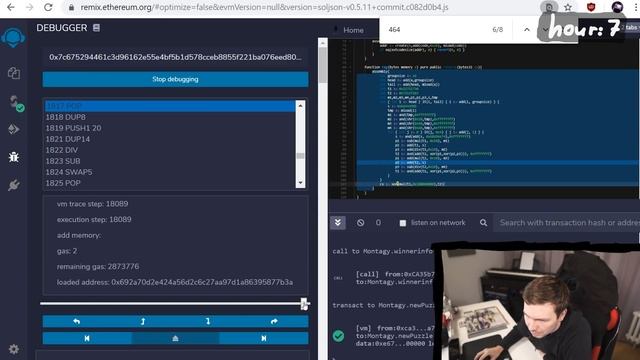
Task: Click the transaction hash input field
Action: click(175, 57)
